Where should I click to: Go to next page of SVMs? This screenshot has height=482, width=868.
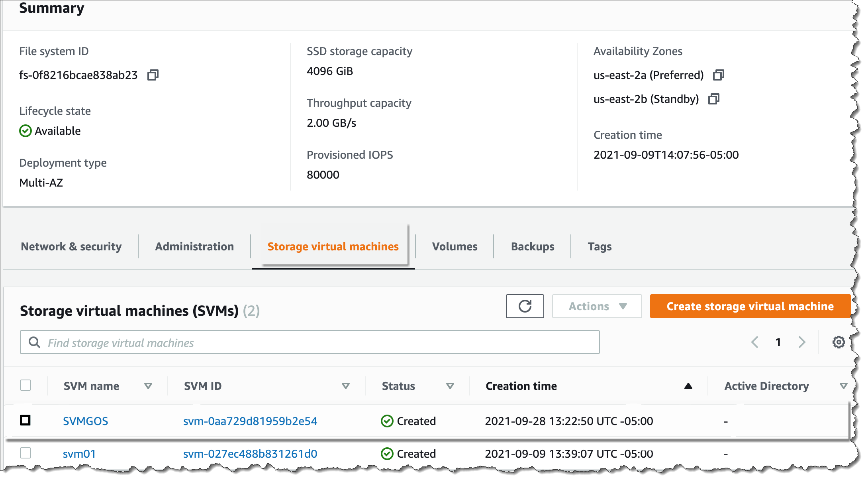pyautogui.click(x=802, y=342)
